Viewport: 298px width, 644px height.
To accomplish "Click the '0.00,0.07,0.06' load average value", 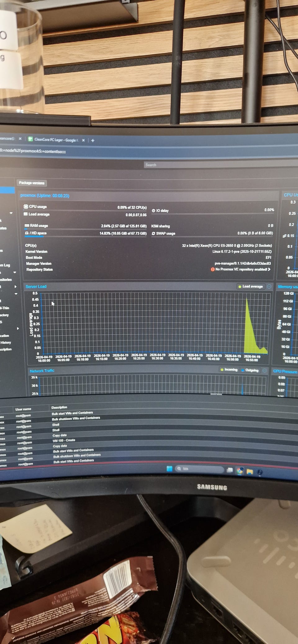I will click(136, 215).
